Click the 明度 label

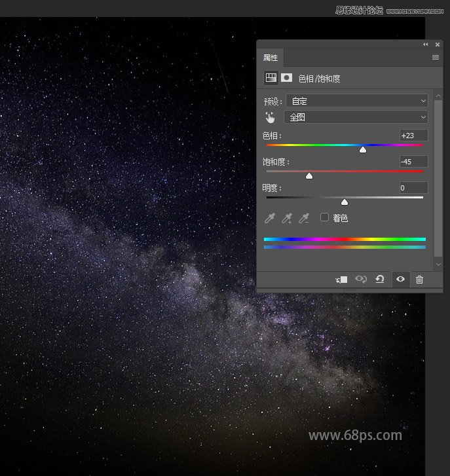(272, 188)
